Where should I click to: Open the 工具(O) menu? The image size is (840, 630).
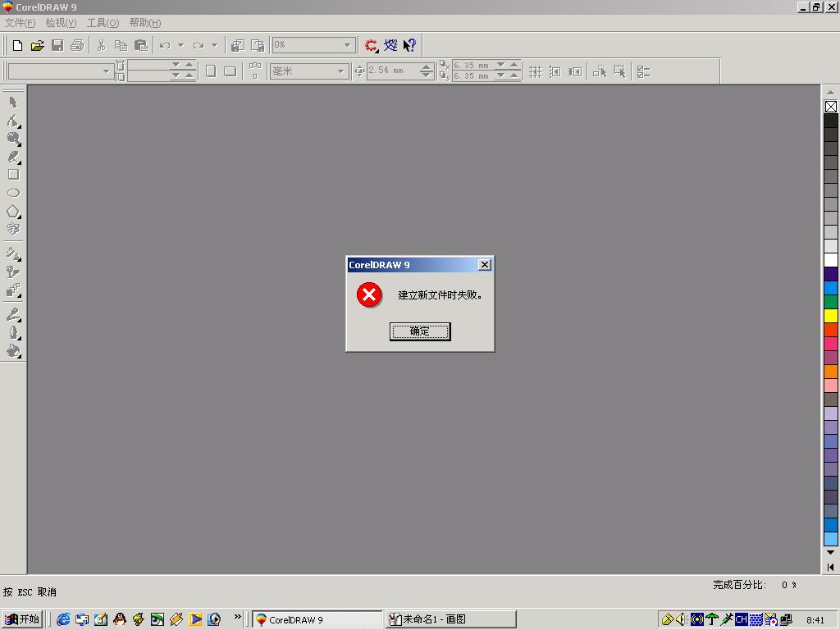click(x=103, y=22)
